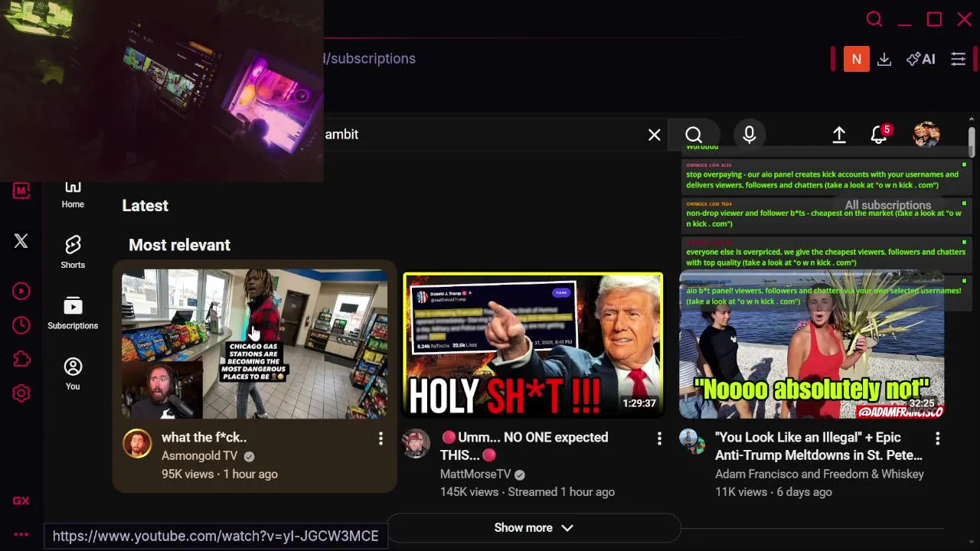Visit the MattMorseTV channel name link

point(475,474)
